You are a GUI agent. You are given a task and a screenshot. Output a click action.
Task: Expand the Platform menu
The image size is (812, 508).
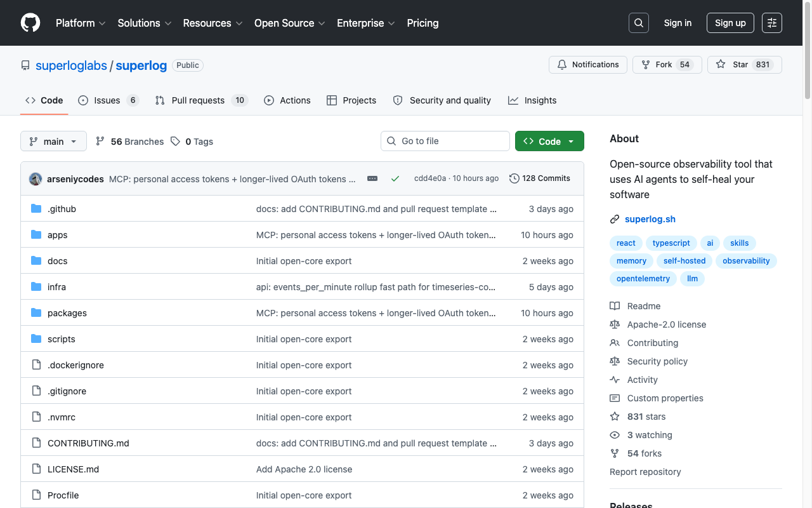tap(81, 23)
